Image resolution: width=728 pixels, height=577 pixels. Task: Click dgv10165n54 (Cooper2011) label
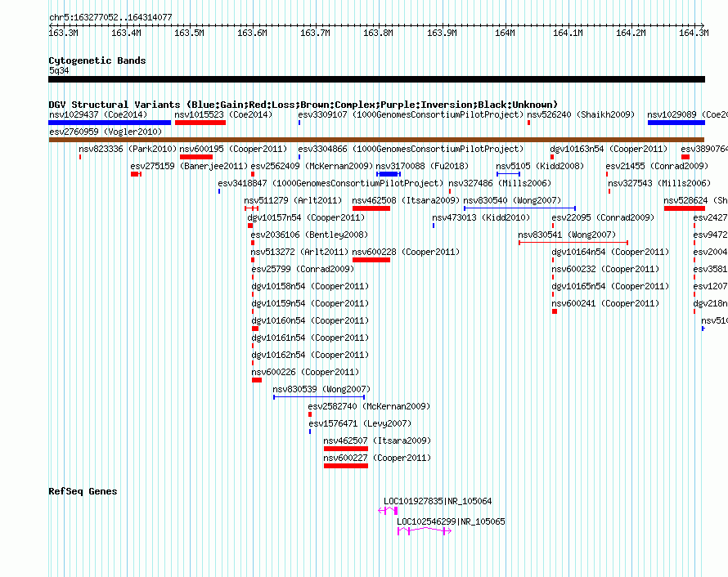tap(610, 286)
